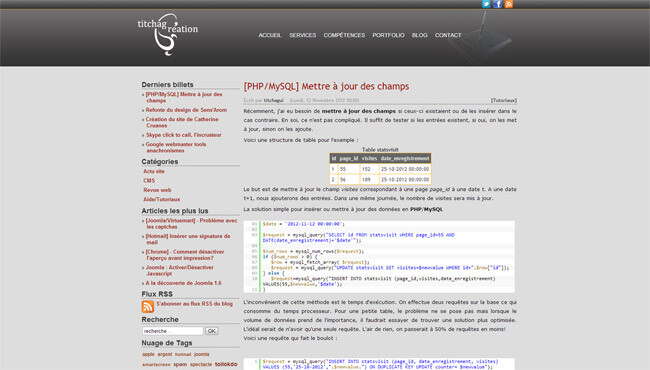Click code line '$num_rows = mysql_num_rows($request);'
650x370 pixels.
(313, 252)
